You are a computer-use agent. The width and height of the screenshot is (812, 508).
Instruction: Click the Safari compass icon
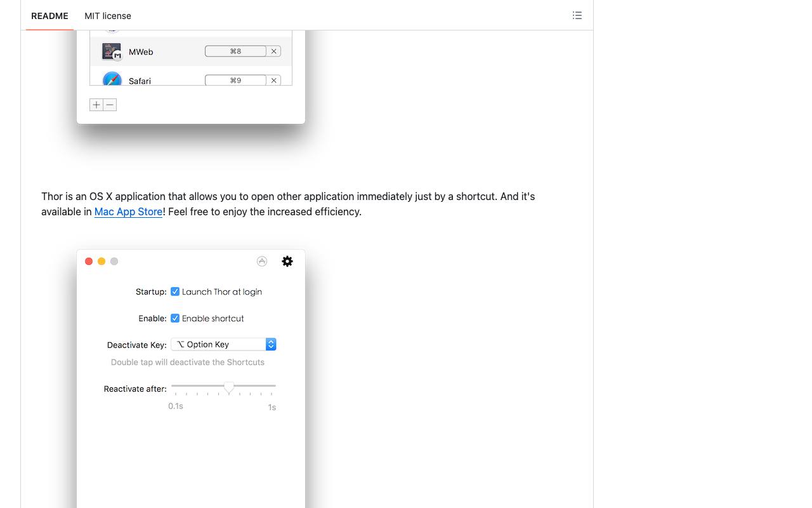(x=112, y=79)
